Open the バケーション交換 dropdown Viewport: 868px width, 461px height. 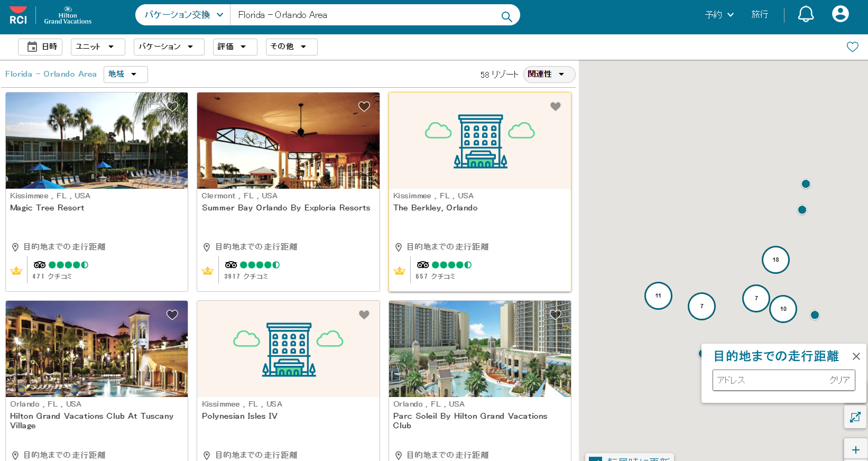(x=183, y=15)
